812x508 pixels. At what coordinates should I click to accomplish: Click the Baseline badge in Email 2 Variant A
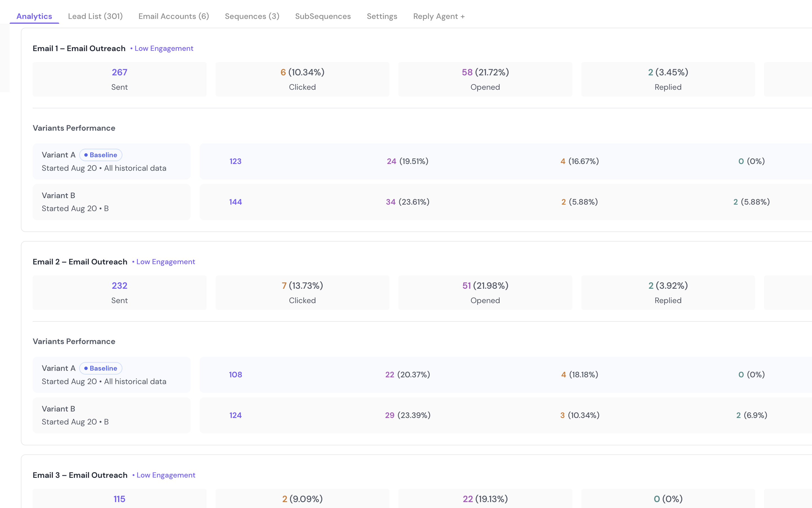[101, 368]
